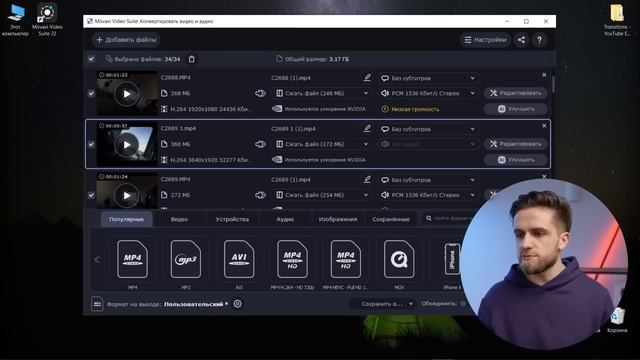Select the MP4 HEVC Full HD format icon

point(346,260)
